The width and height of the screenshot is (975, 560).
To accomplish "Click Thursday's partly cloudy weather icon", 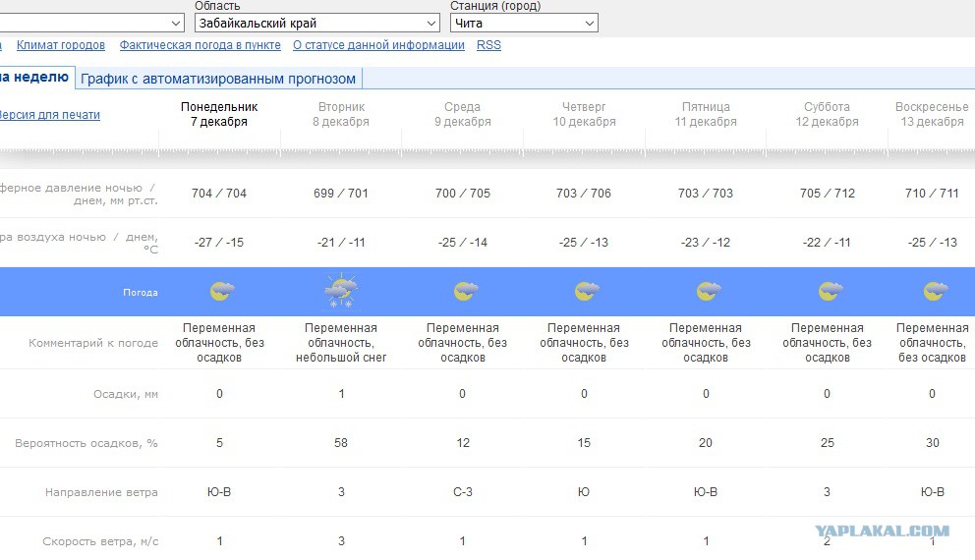I will click(587, 290).
